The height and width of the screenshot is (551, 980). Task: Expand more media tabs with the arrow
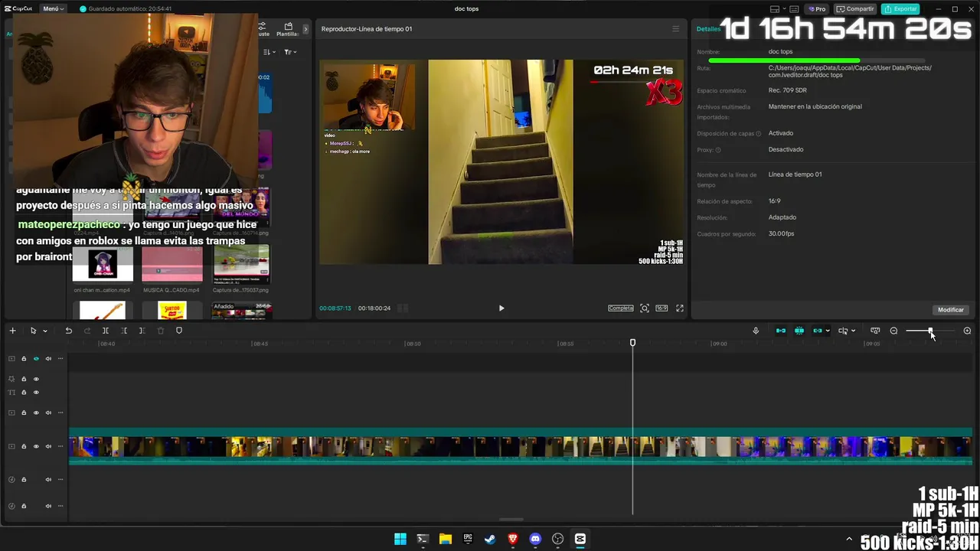point(305,29)
